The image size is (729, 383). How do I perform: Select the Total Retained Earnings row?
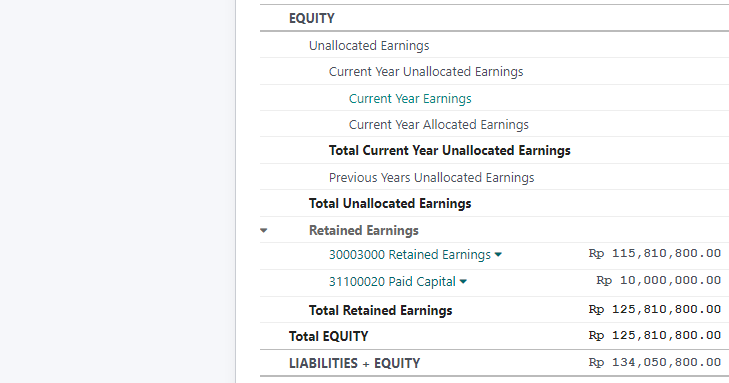[494, 310]
